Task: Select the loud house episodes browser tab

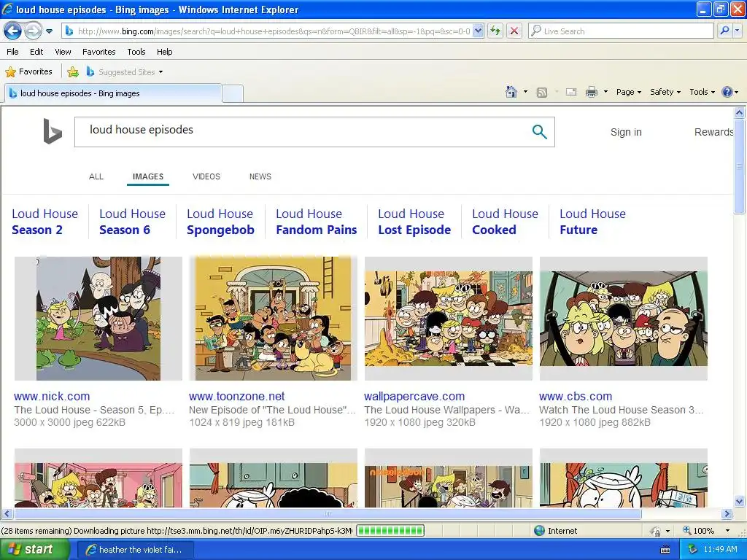Action: point(113,93)
